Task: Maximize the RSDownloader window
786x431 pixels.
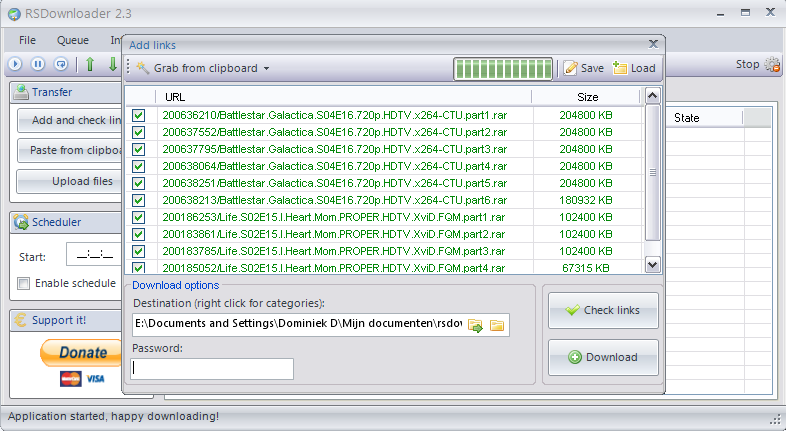Action: (745, 13)
